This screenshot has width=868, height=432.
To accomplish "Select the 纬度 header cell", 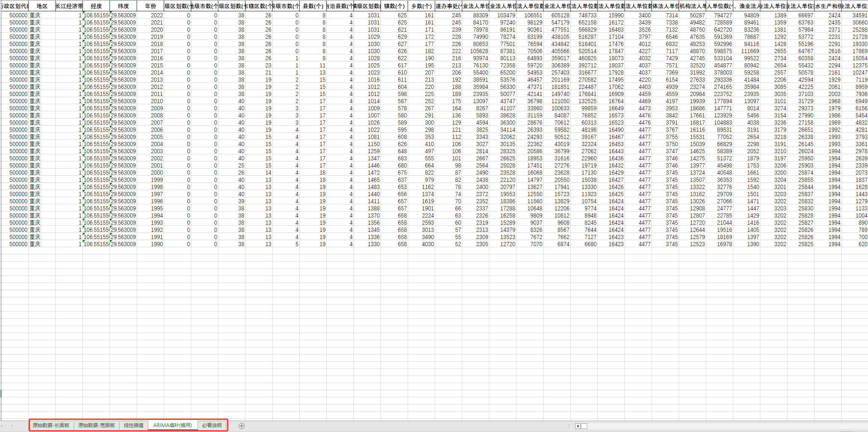I will tap(123, 6).
